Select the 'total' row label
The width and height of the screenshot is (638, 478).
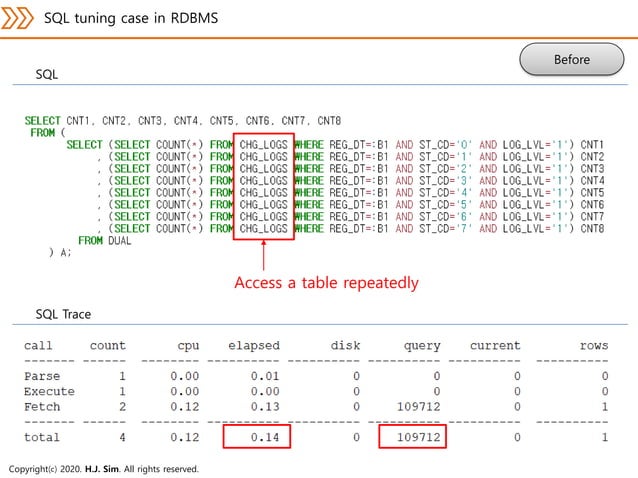coord(42,437)
